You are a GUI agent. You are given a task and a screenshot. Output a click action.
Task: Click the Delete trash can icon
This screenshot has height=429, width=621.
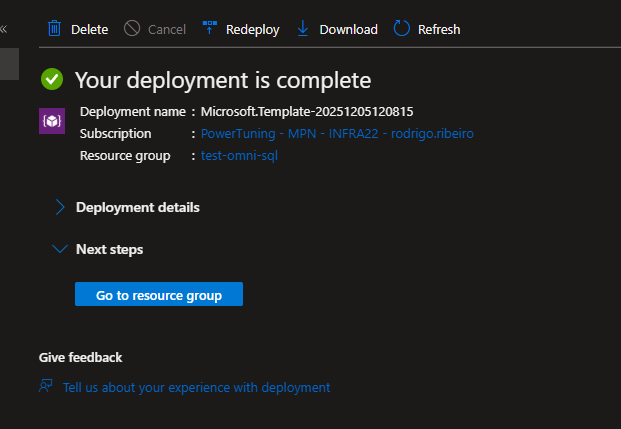coord(55,29)
